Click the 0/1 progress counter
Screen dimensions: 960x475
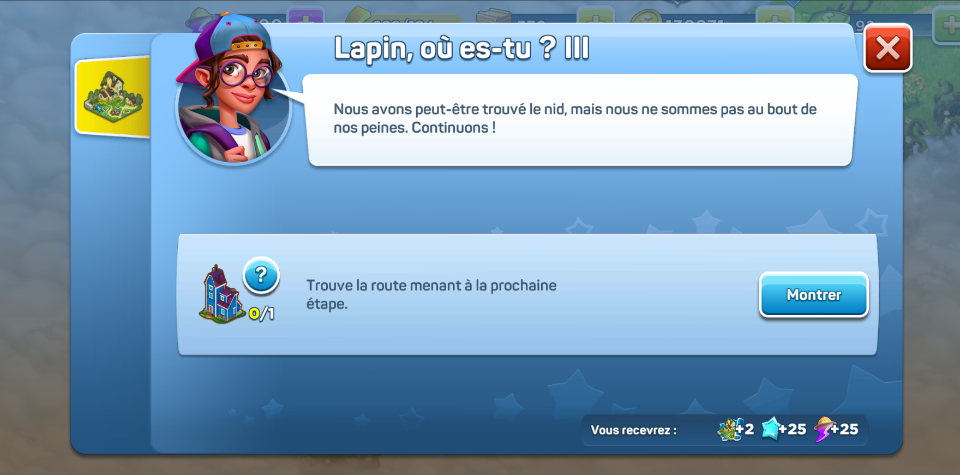click(x=262, y=314)
